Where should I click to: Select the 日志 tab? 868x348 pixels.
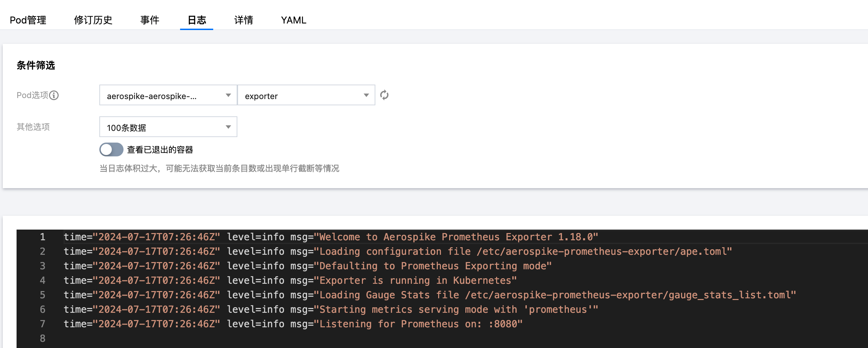[197, 20]
